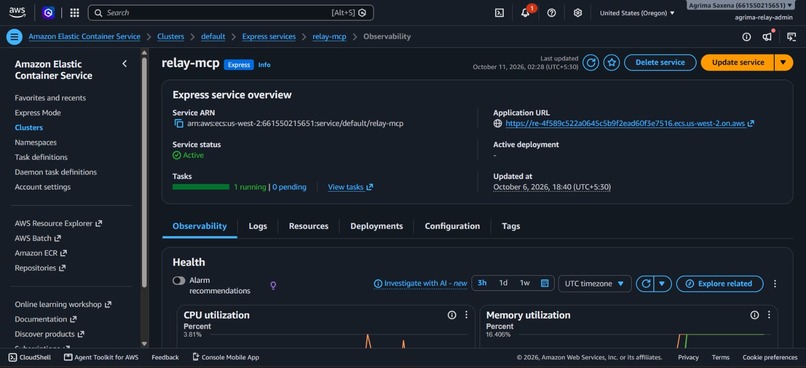This screenshot has height=368, width=806.
Task: Click Investigate with AI link
Action: pos(420,283)
